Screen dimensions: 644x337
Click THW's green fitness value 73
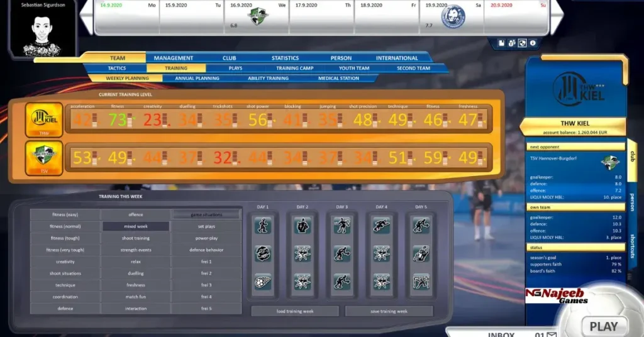[118, 119]
